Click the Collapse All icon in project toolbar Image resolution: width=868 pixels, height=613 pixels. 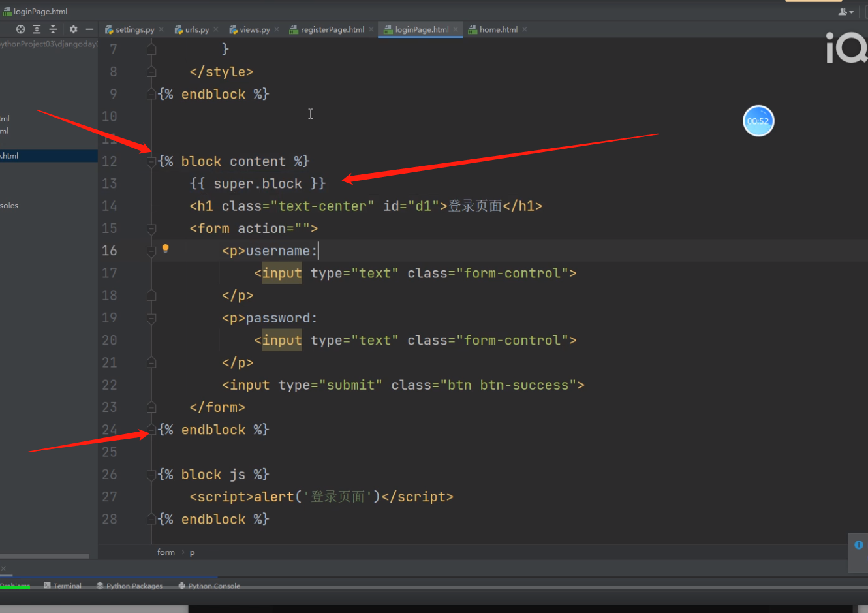[x=53, y=29]
